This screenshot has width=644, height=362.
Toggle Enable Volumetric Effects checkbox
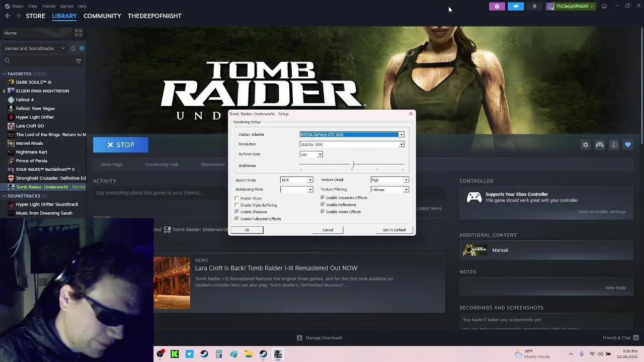[323, 198]
